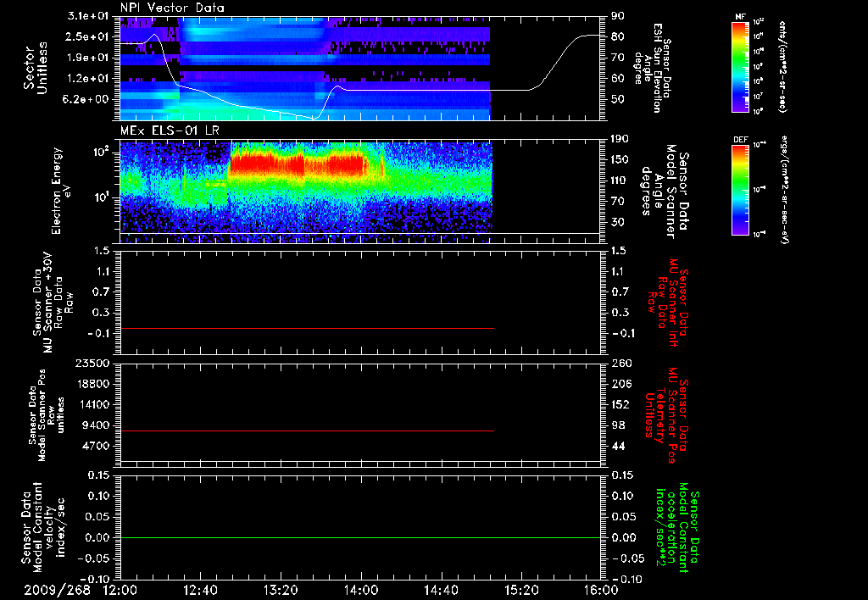Image resolution: width=868 pixels, height=600 pixels.
Task: Click the 30 Scanner Angle tick value
Action: (618, 223)
